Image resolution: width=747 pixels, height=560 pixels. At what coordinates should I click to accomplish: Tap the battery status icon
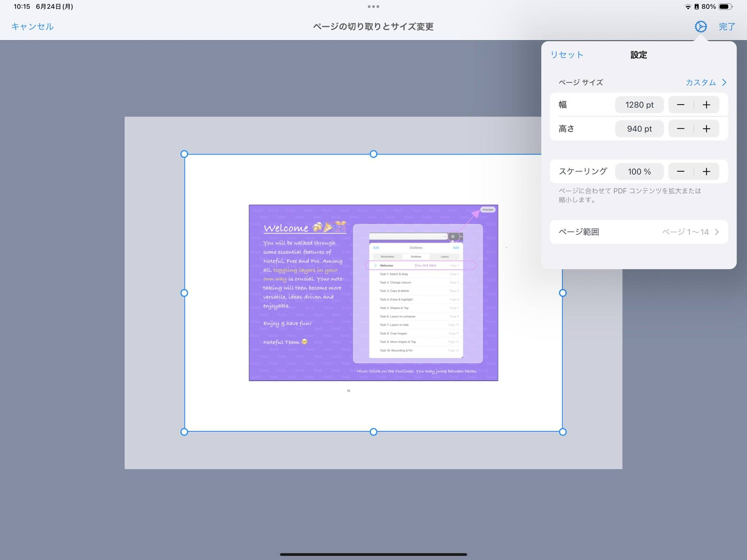tap(725, 7)
